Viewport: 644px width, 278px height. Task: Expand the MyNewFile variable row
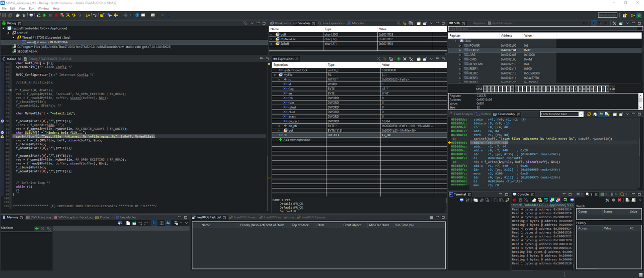(x=272, y=39)
